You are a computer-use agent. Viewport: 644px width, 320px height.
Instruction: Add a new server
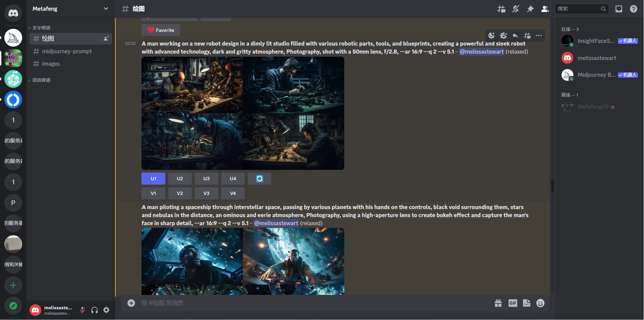(13, 285)
